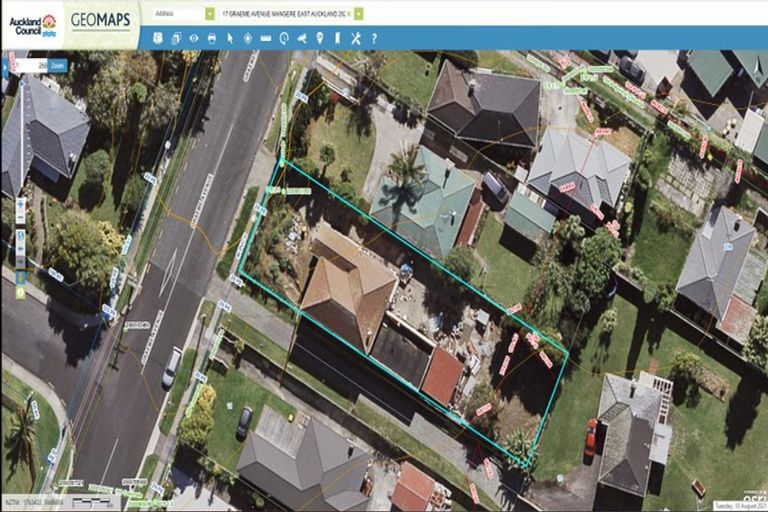
Task: Expand the address search results arrow
Action: [x=359, y=14]
